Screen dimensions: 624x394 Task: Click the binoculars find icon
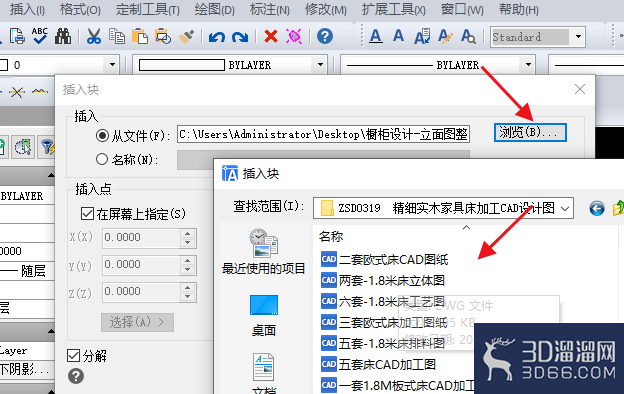click(x=63, y=36)
